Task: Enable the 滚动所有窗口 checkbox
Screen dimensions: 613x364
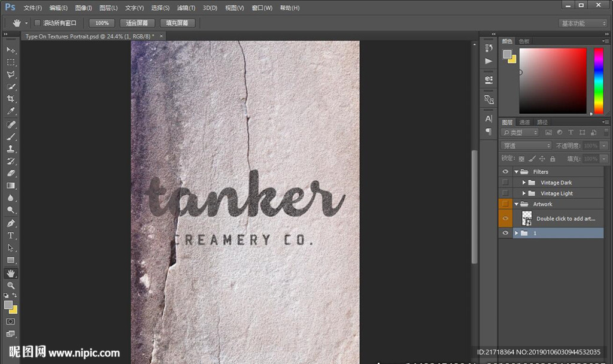Action: (x=37, y=23)
